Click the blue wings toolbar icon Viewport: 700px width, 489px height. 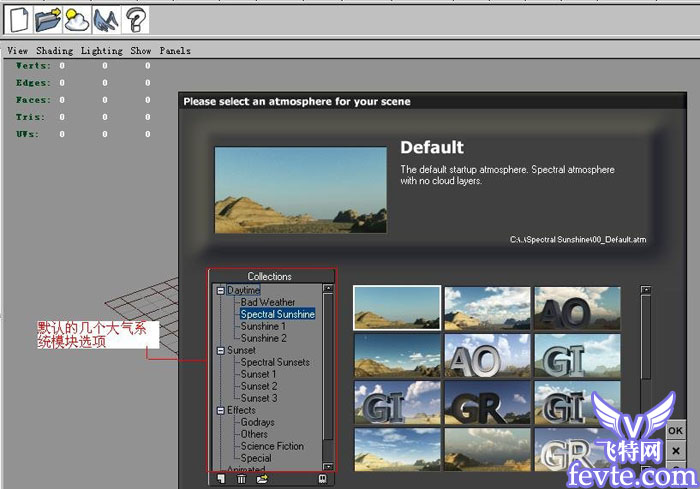pyautogui.click(x=105, y=20)
